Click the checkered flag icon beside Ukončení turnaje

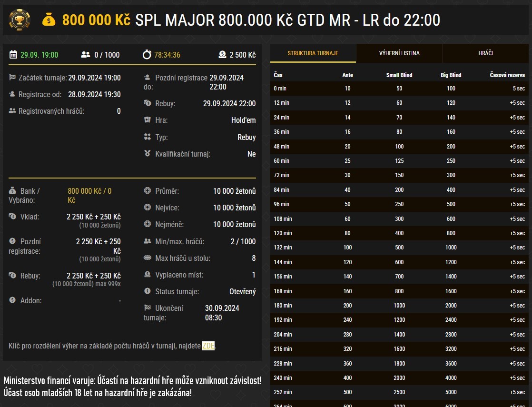tap(147, 308)
